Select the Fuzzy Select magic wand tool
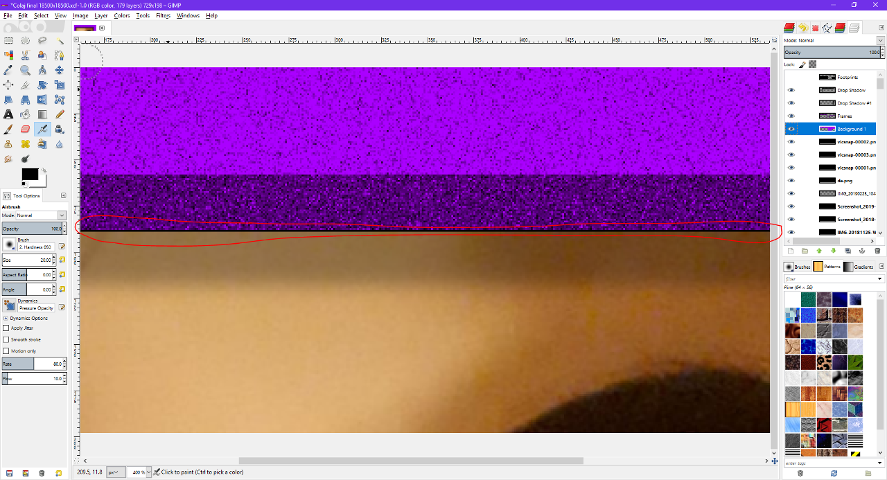 click(59, 41)
